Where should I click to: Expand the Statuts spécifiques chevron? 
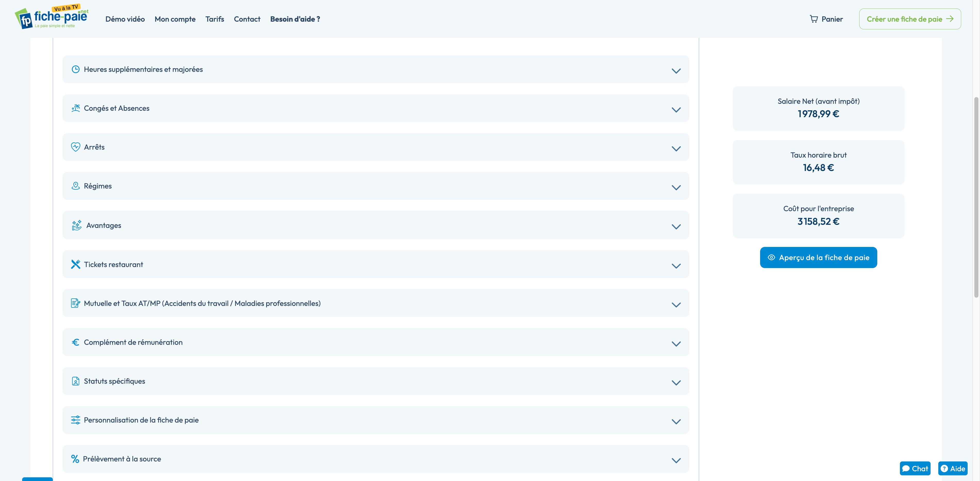tap(676, 382)
